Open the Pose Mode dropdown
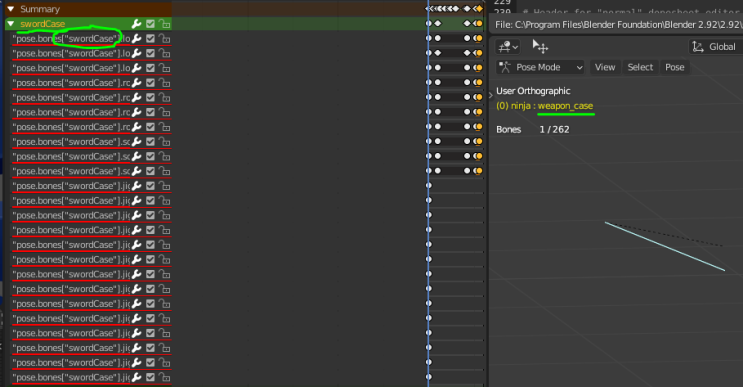Screen dimensions: 743x387 (540, 67)
